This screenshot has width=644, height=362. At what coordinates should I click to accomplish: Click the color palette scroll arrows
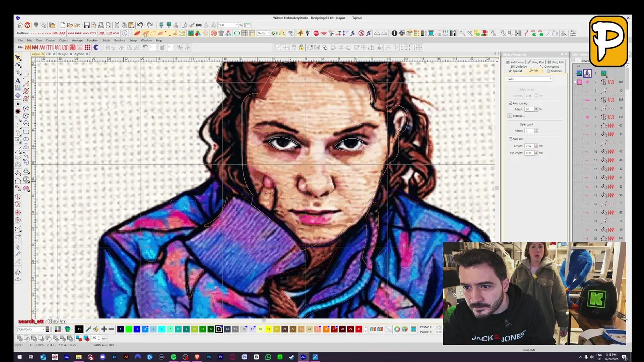365,329
